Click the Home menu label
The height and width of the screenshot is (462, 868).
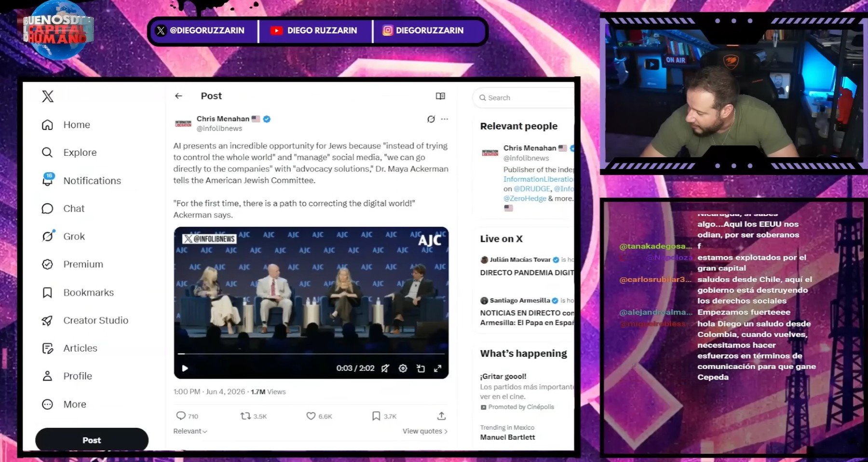pos(77,125)
